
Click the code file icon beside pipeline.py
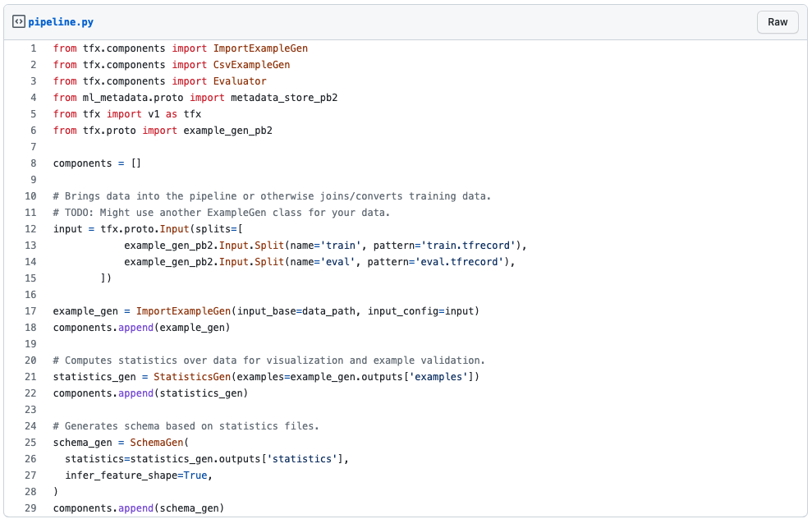(x=19, y=22)
